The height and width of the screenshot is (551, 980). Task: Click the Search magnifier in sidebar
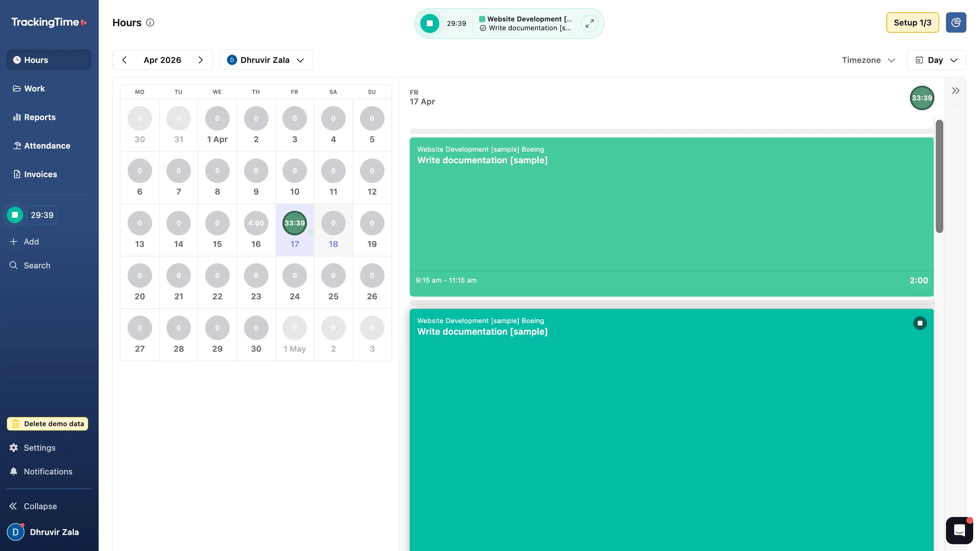14,265
